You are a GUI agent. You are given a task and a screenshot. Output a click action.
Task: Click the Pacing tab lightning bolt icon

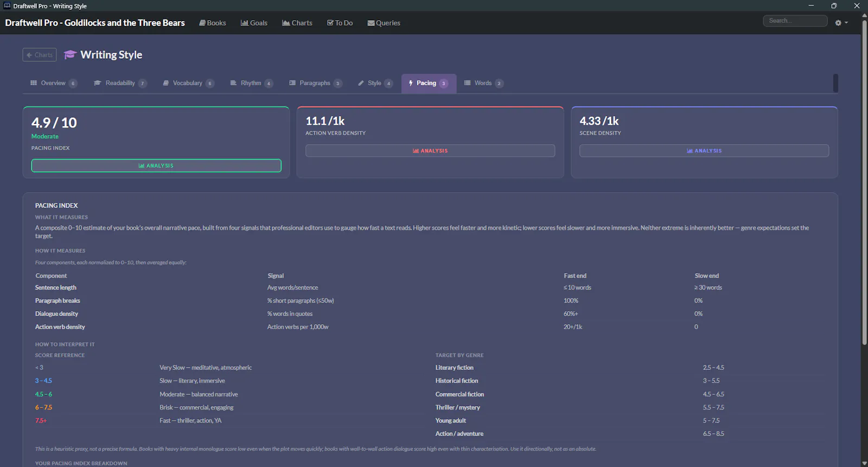pyautogui.click(x=411, y=83)
